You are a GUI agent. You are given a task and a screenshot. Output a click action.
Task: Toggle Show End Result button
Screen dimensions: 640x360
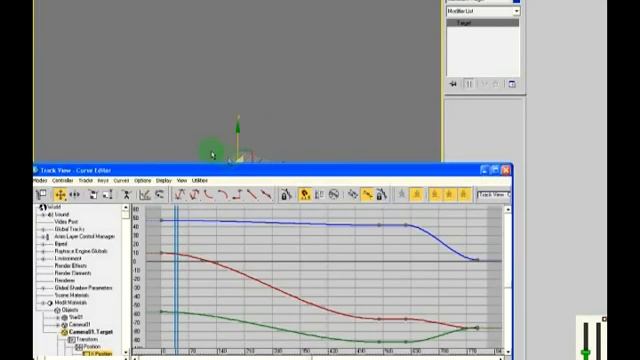click(x=469, y=84)
